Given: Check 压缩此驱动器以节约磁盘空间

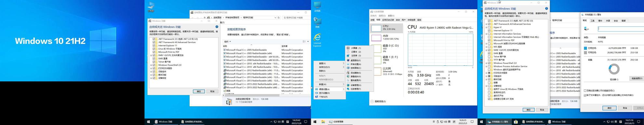Looking at the screenshot, I should click(585, 91).
